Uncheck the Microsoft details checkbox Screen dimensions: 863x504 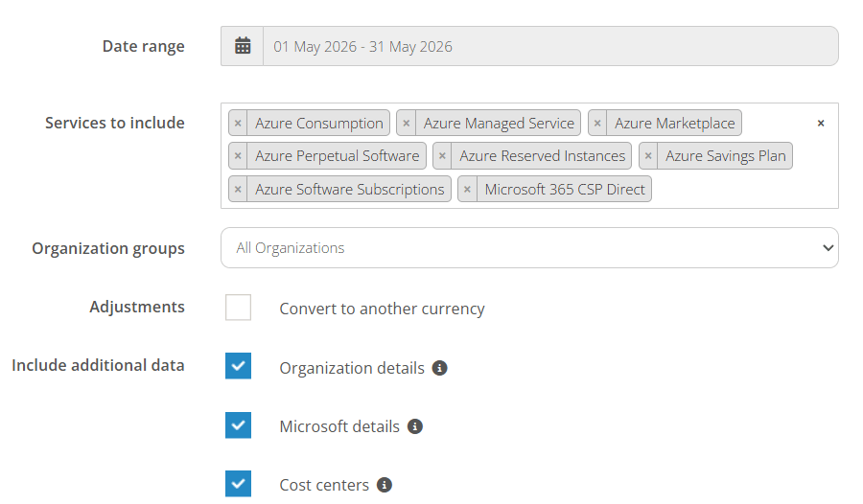pyautogui.click(x=239, y=425)
